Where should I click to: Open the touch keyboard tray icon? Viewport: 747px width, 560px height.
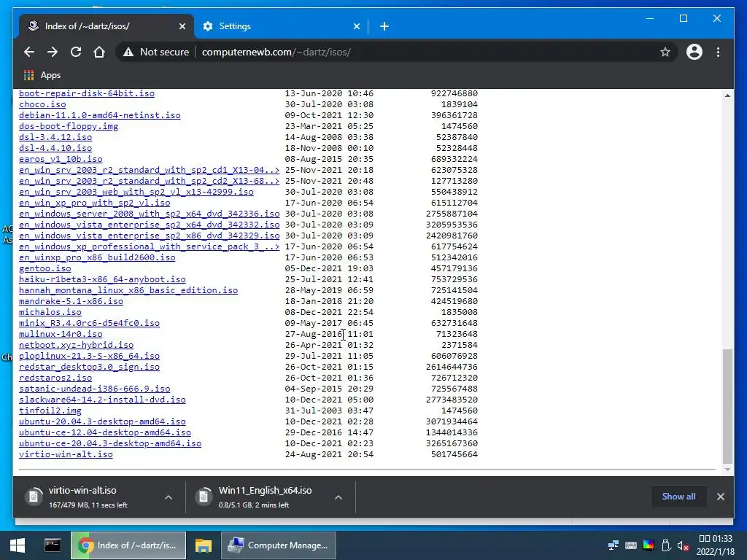click(631, 545)
